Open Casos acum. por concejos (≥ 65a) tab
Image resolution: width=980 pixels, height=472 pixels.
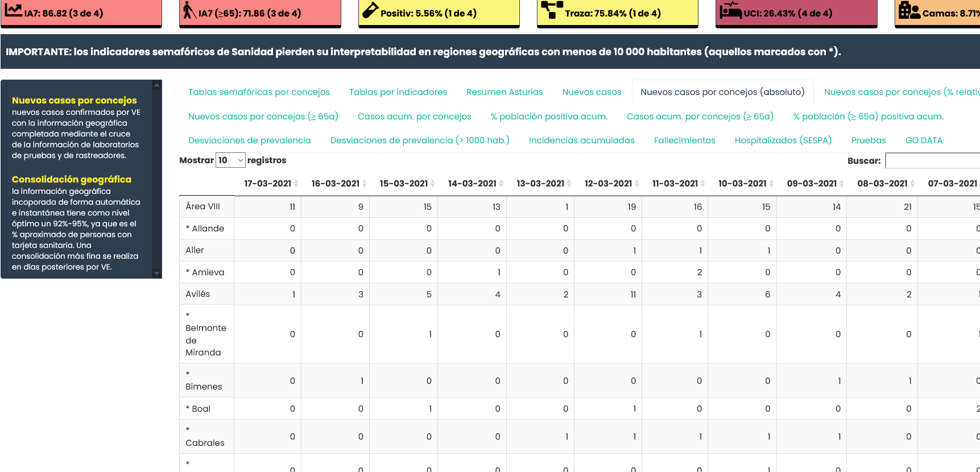(x=700, y=117)
